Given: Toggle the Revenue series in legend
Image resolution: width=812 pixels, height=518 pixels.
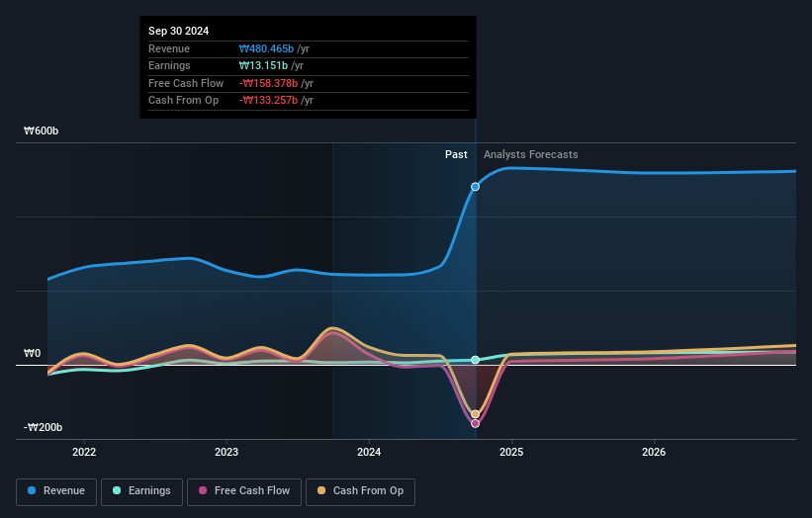Looking at the screenshot, I should click(56, 491).
